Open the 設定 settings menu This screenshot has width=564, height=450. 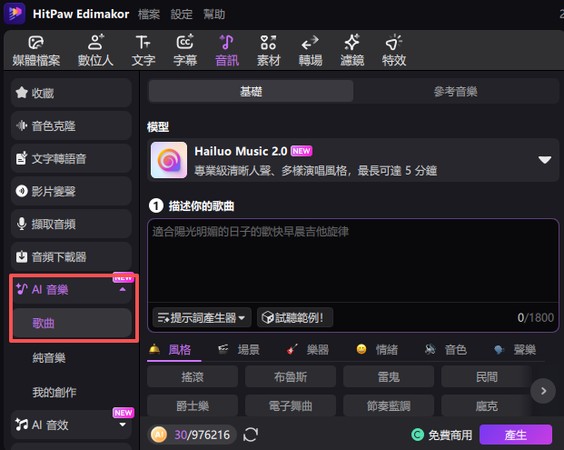[x=182, y=14]
